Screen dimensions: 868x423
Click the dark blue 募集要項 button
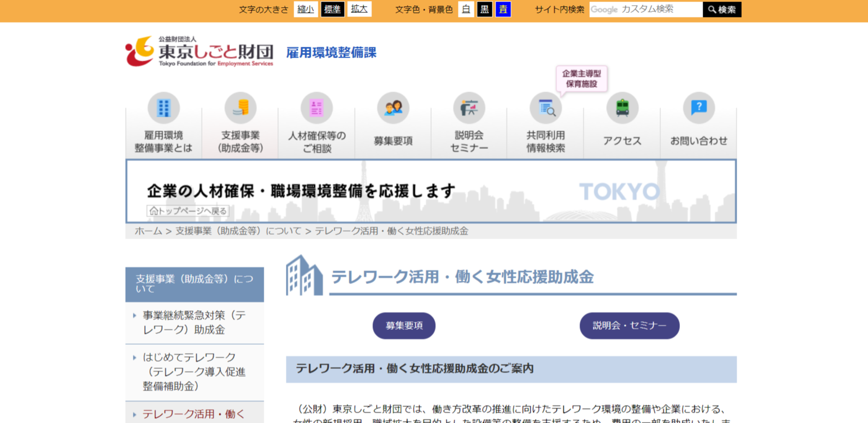(x=404, y=326)
